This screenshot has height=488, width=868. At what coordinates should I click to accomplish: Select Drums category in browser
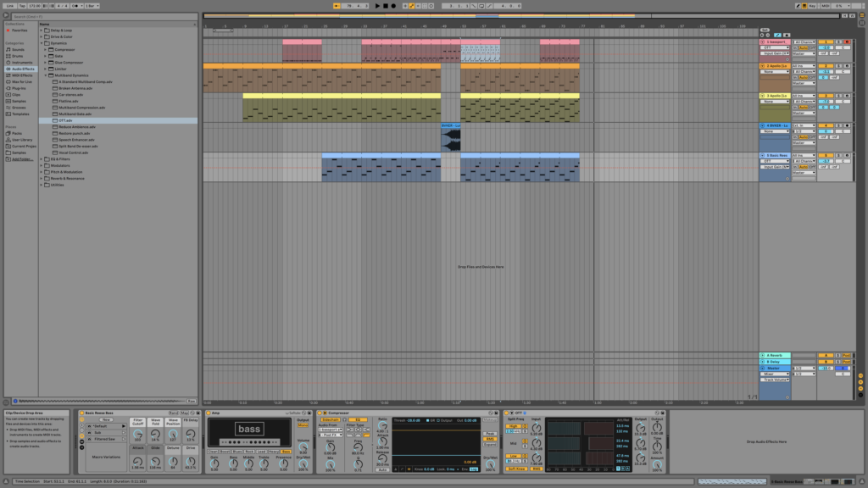coord(18,55)
